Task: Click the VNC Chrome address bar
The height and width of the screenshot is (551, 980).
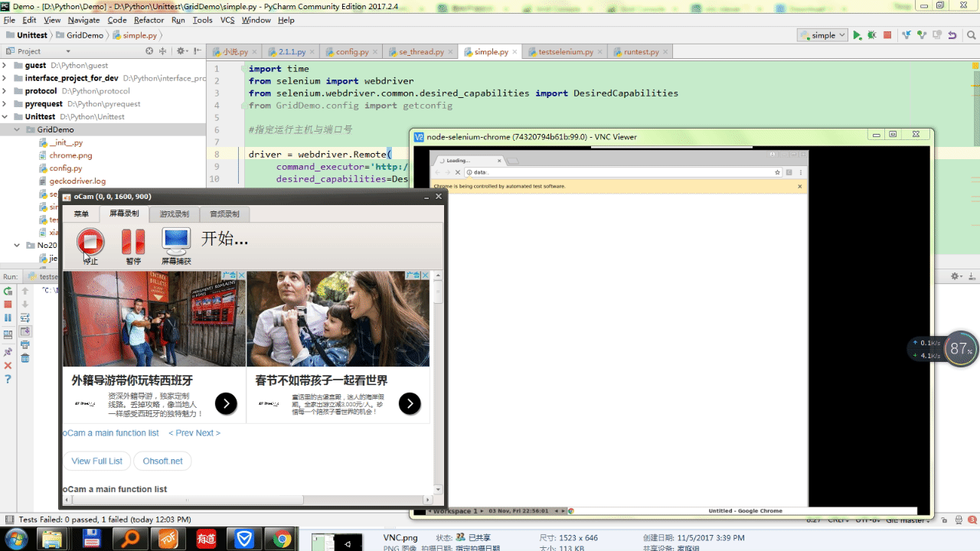Action: [x=620, y=172]
